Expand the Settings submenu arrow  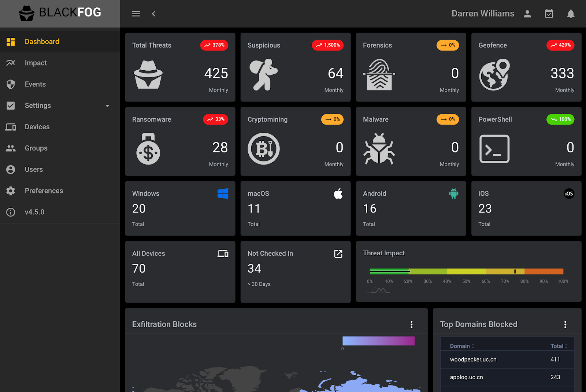[x=107, y=106]
